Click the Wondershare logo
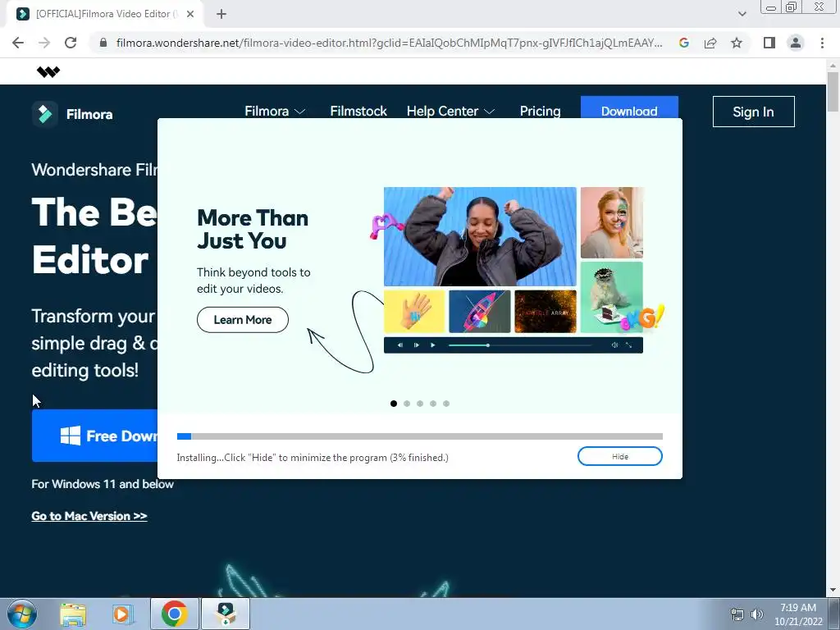 click(48, 72)
